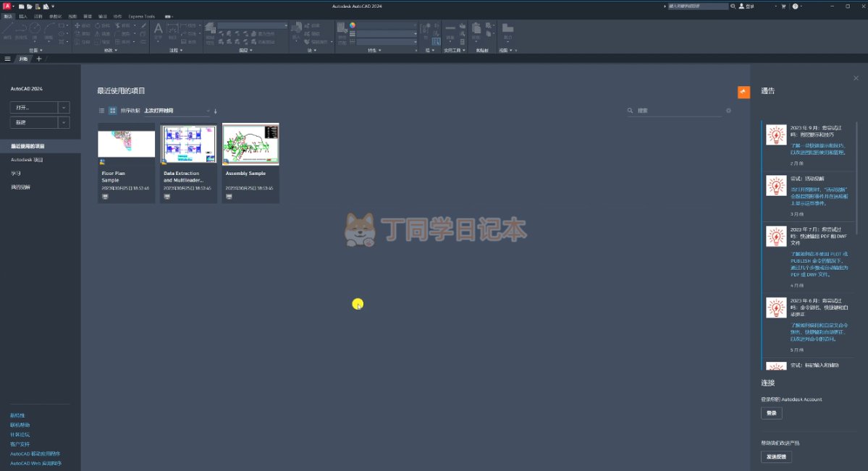Click the recent files search field
This screenshot has width=868, height=471.
click(677, 111)
